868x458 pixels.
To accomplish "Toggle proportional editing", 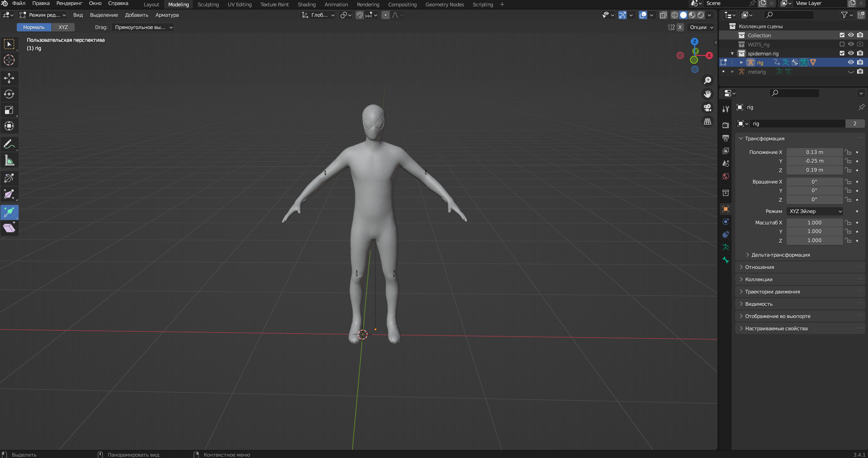I will tap(386, 15).
